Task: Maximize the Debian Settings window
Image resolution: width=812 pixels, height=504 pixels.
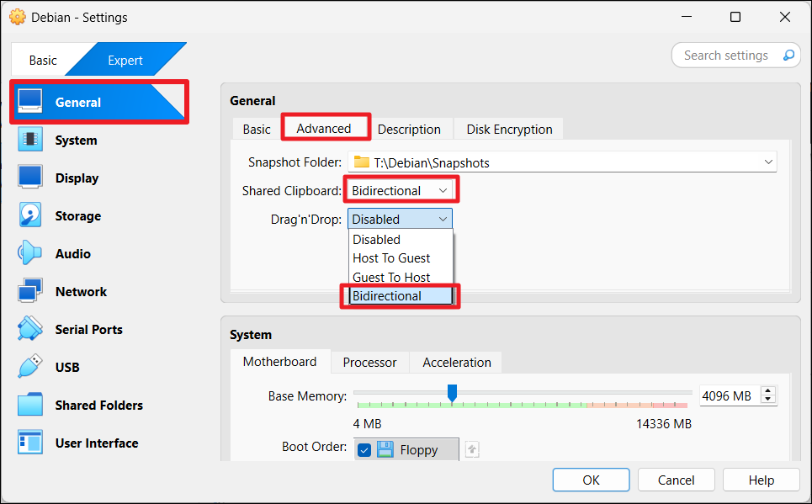Action: (x=735, y=17)
